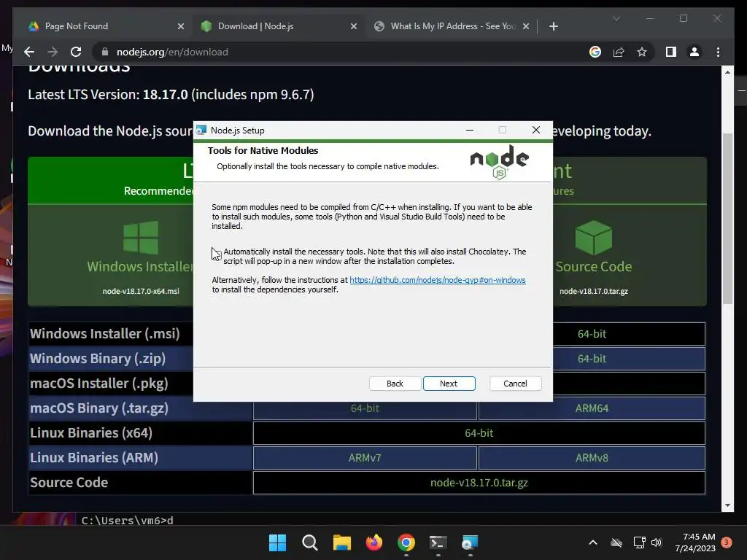
Task: Click the nodejs.org address bar
Action: click(343, 52)
